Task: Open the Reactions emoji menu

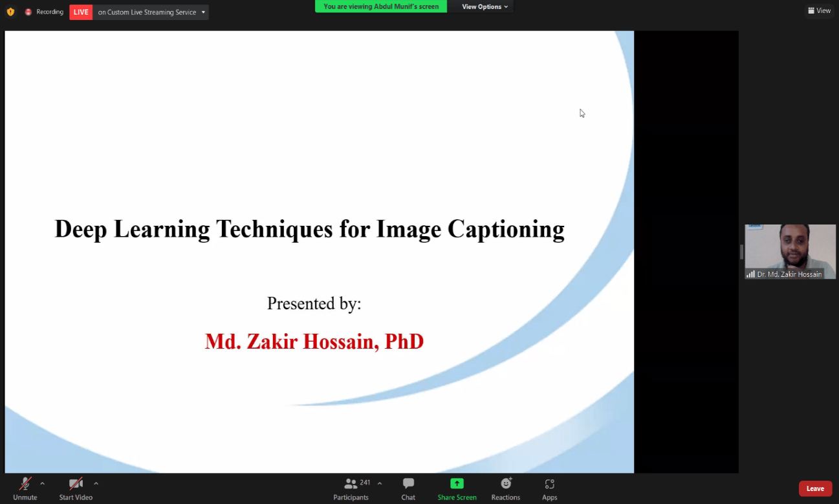Action: tap(506, 483)
